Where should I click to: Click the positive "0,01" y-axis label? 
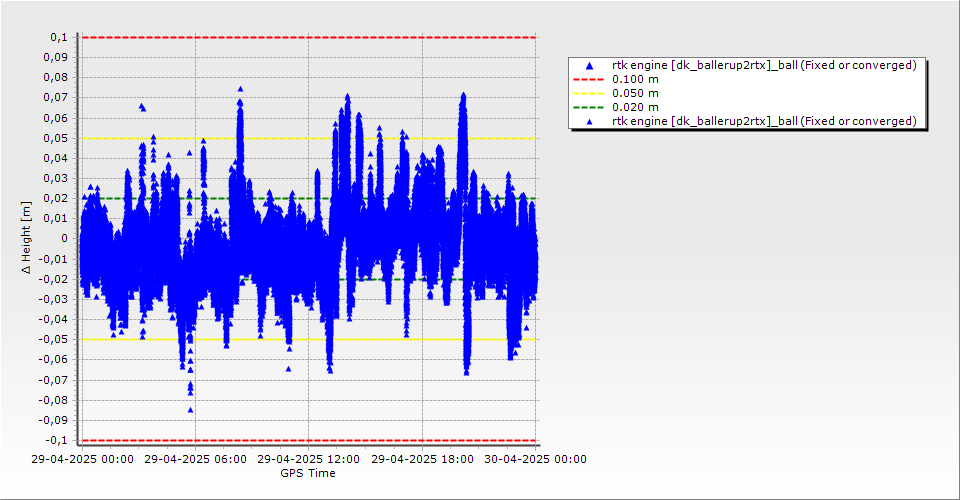[56, 218]
